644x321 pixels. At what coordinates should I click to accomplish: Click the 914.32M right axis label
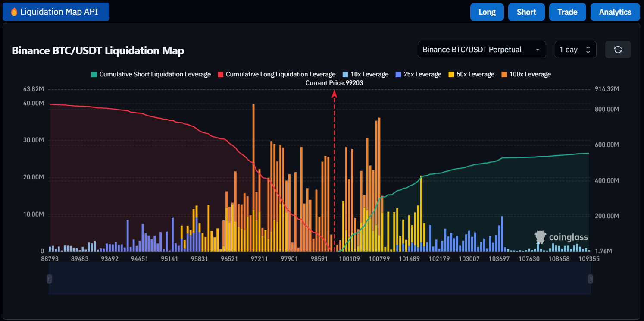(x=607, y=89)
